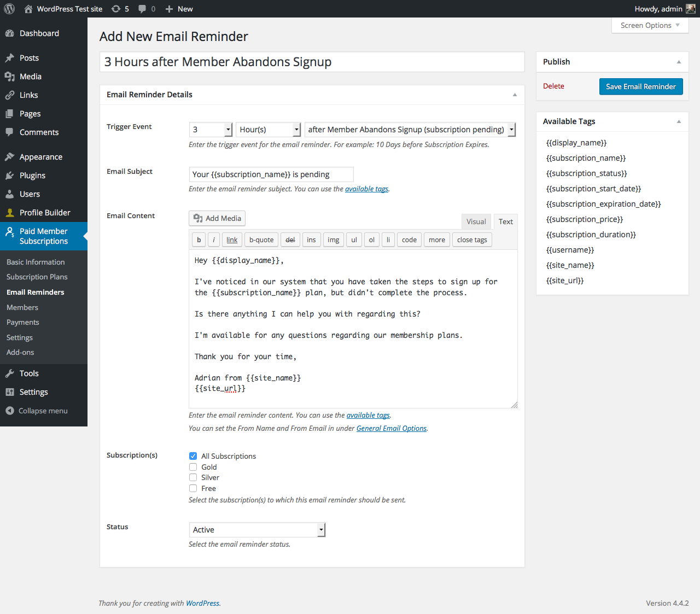Image resolution: width=700 pixels, height=614 pixels.
Task: Click the close tags button
Action: tap(472, 239)
